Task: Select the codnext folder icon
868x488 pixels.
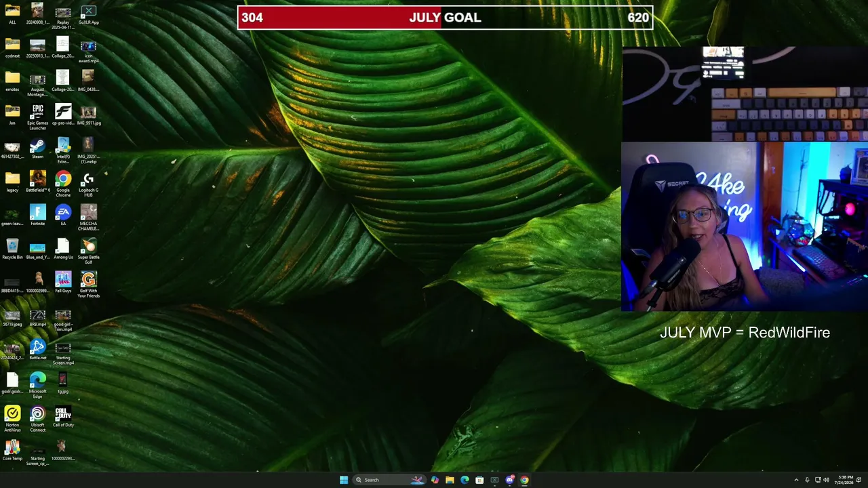Action: pos(12,47)
